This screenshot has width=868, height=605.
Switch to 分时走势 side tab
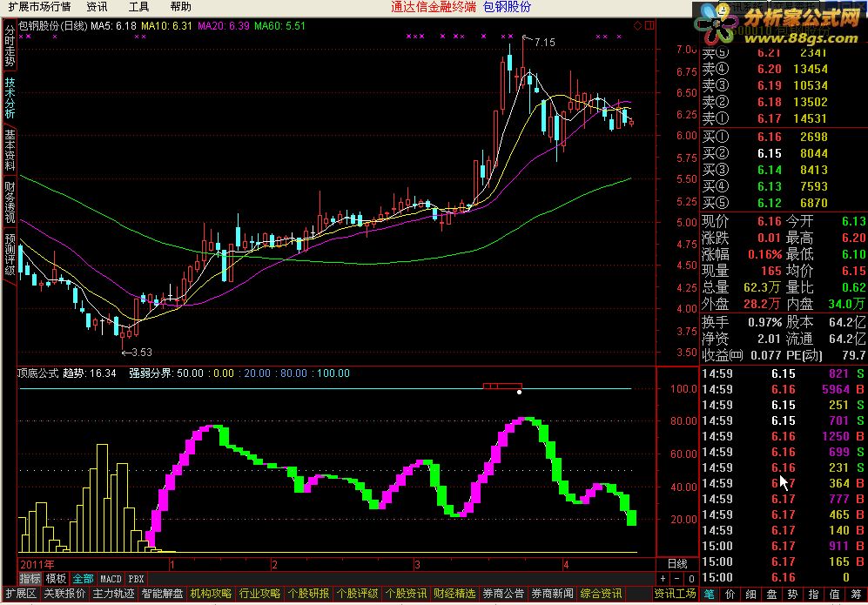pos(10,46)
